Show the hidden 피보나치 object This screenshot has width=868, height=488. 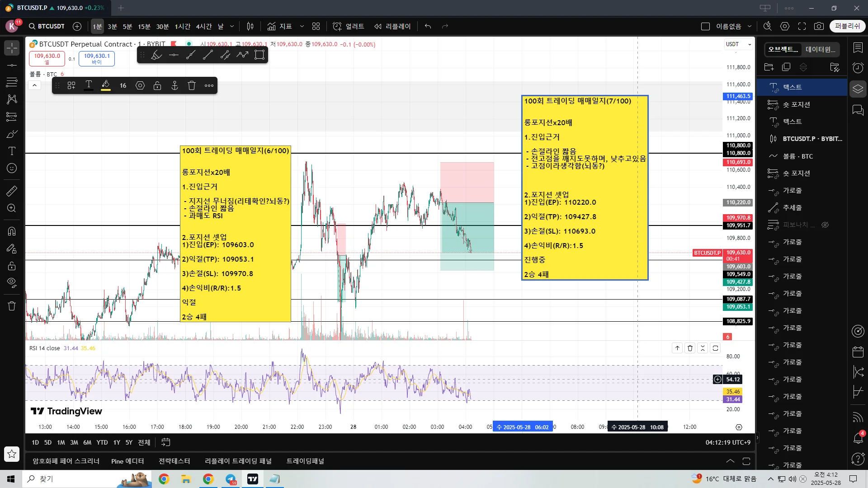(x=825, y=225)
